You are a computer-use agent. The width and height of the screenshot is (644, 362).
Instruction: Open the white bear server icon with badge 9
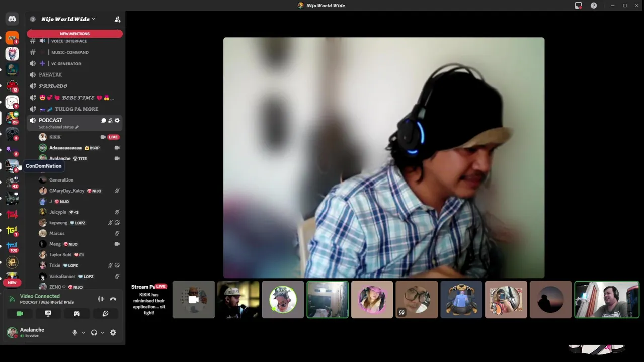click(x=12, y=102)
